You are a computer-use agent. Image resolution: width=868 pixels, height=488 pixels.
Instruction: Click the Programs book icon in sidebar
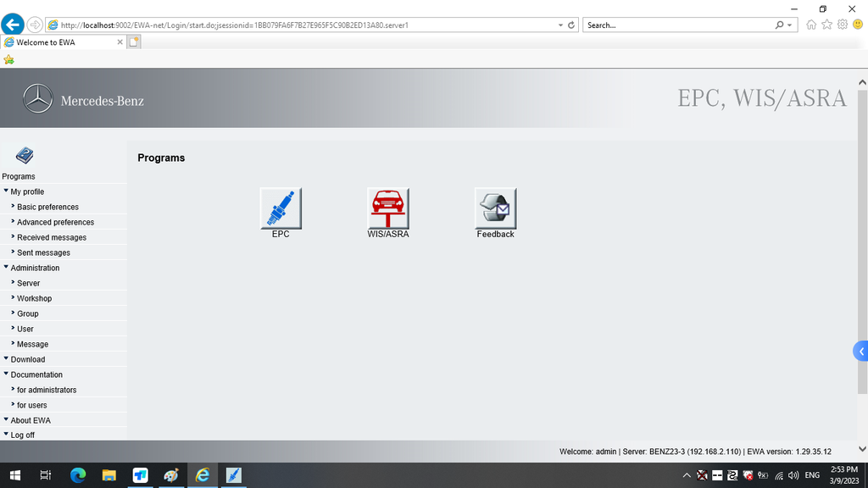[x=25, y=156]
